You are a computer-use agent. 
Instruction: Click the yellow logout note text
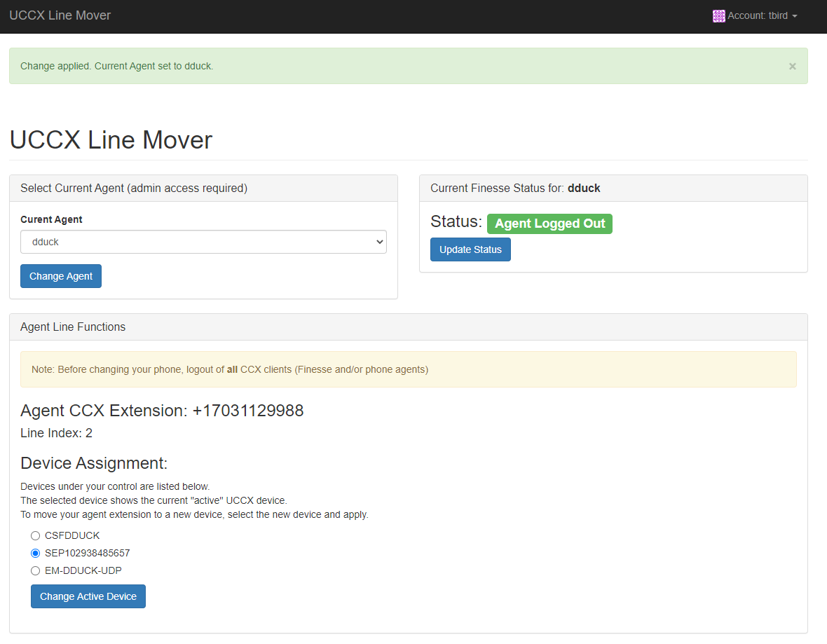[x=230, y=370]
